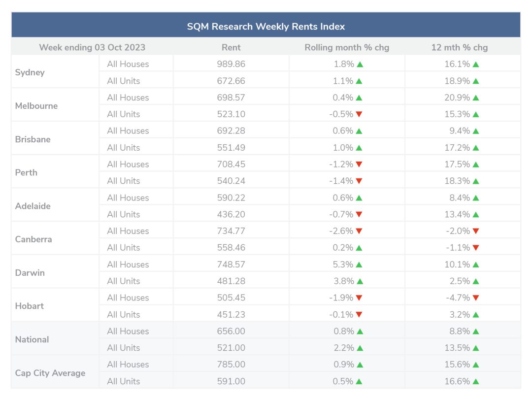
Task: Click the Melbourne houses rent value 698.57
Action: [x=231, y=98]
